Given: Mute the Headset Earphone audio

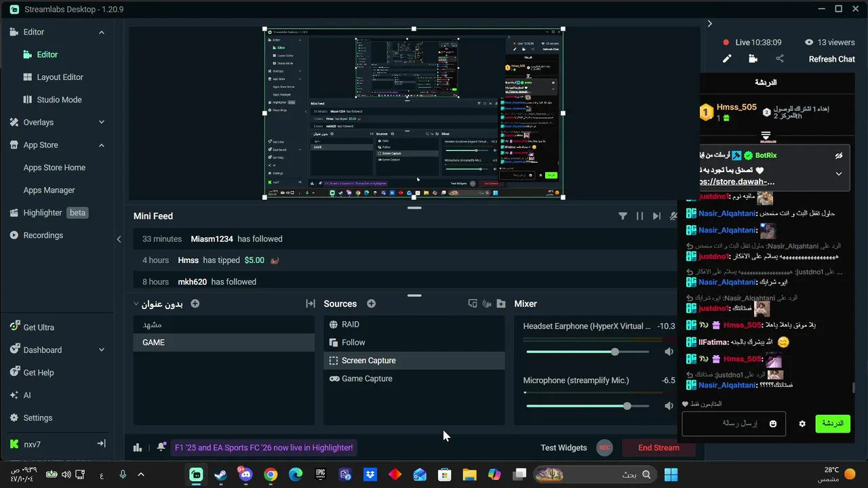Looking at the screenshot, I should (x=669, y=352).
